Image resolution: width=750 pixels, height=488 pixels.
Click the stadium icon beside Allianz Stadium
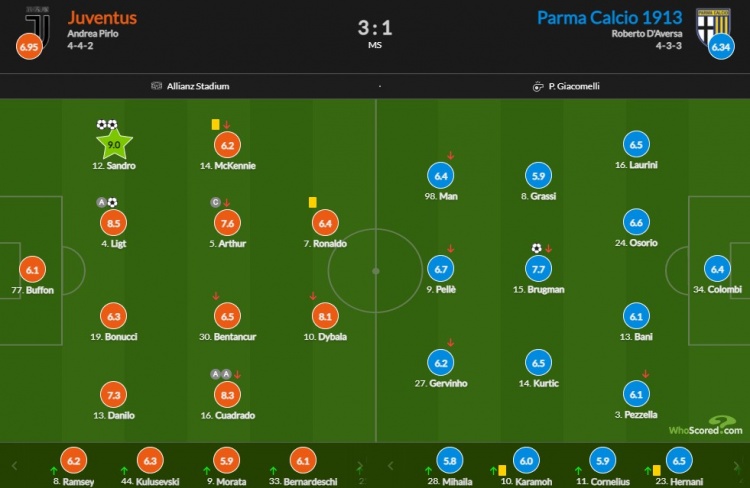tap(156, 86)
